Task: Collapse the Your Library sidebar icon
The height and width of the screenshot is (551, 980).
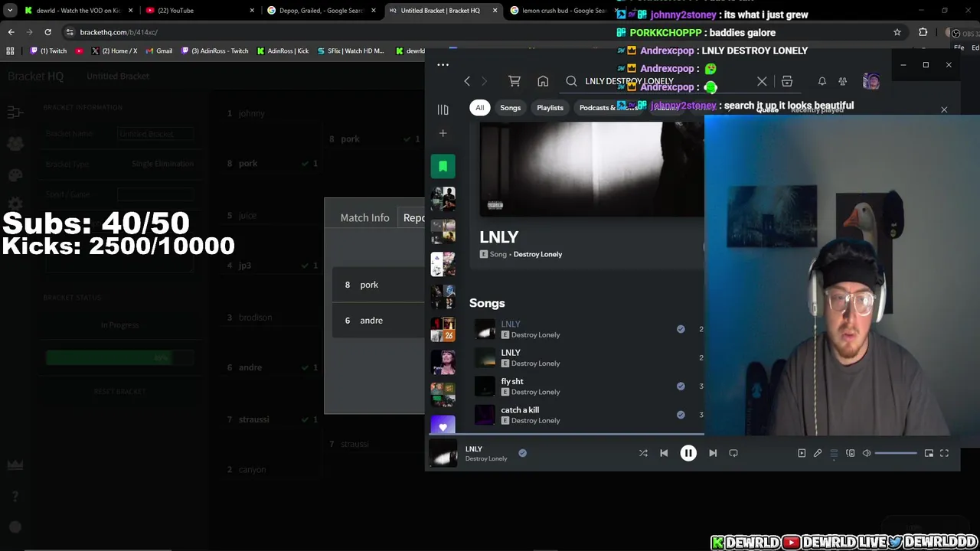Action: click(443, 109)
